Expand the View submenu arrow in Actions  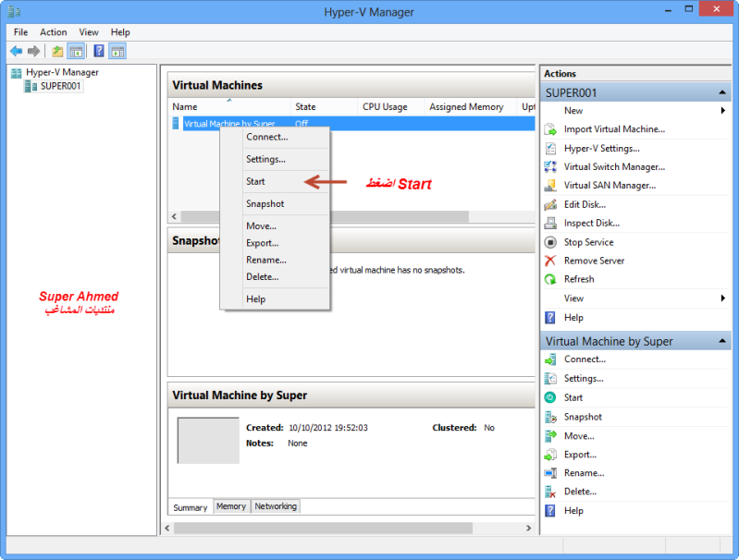click(722, 298)
